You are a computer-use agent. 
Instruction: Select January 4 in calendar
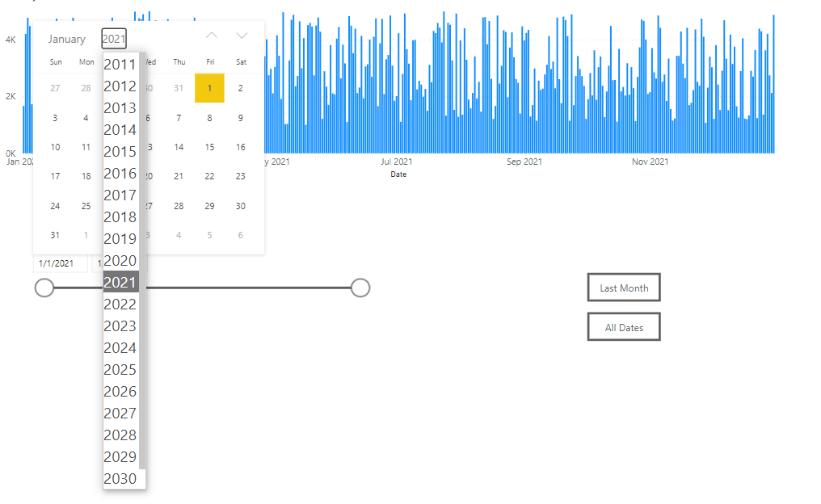(86, 118)
